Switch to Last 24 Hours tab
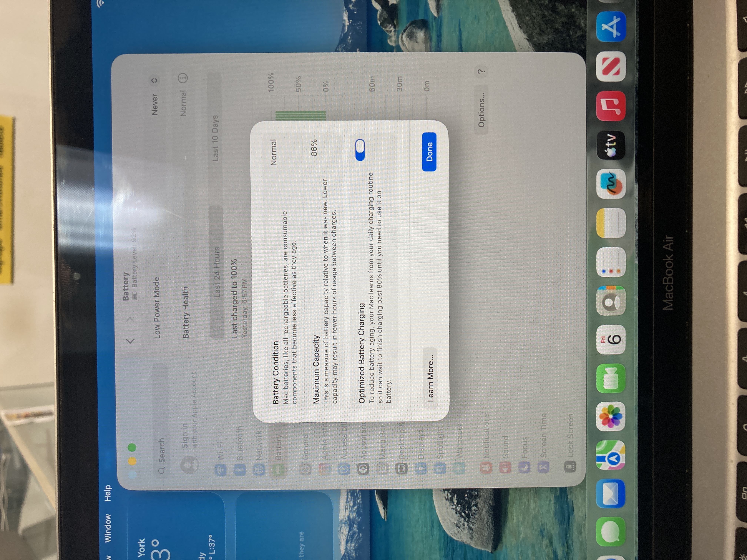 216,272
